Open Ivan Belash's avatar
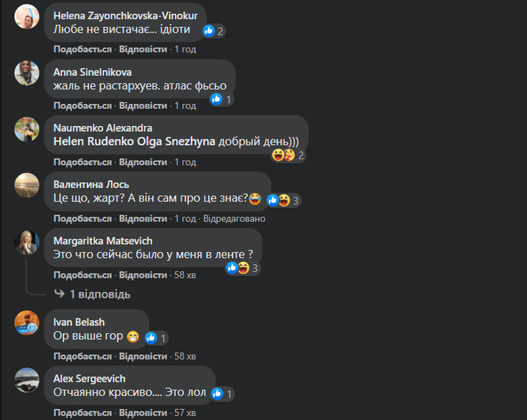527x420 pixels. (27, 322)
